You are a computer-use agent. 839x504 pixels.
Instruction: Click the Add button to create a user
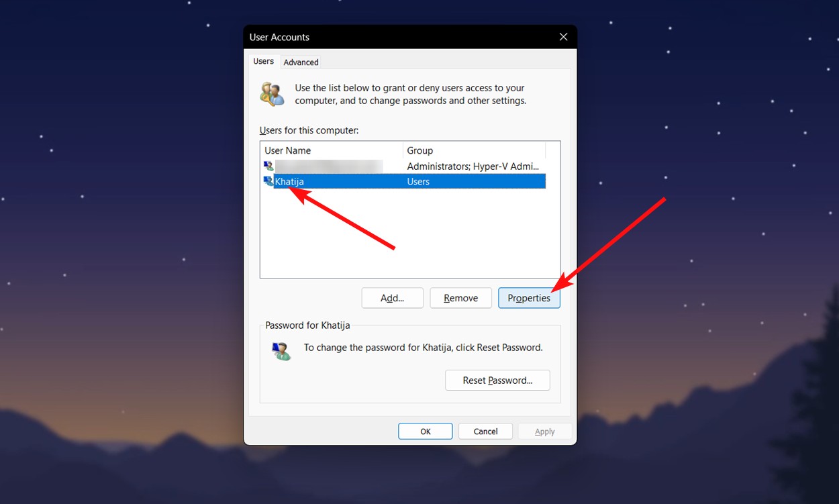click(392, 298)
